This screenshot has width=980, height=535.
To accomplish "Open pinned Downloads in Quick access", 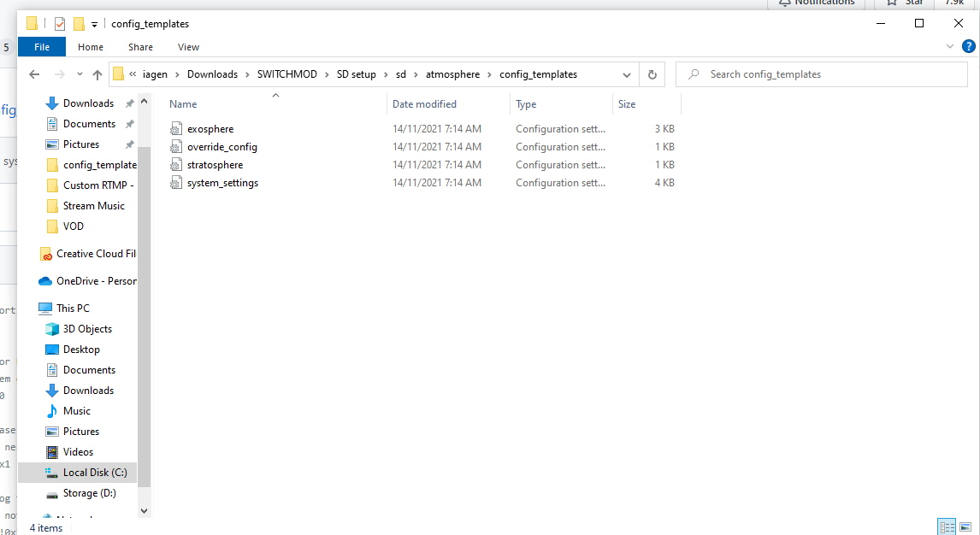I will point(88,103).
